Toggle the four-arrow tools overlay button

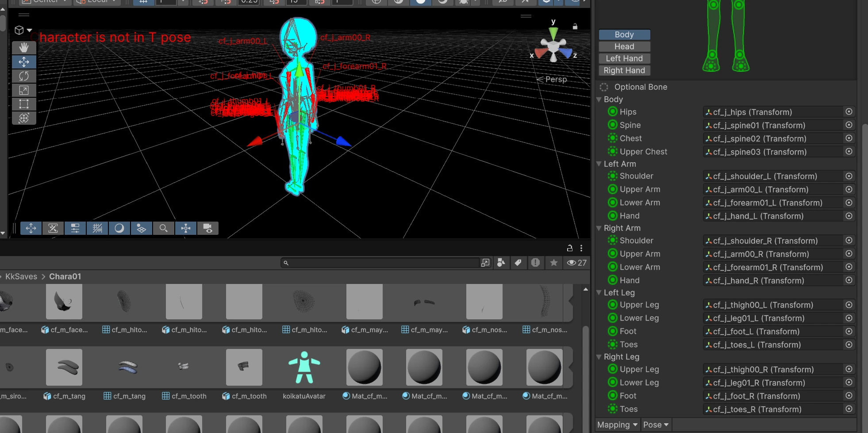tap(31, 228)
